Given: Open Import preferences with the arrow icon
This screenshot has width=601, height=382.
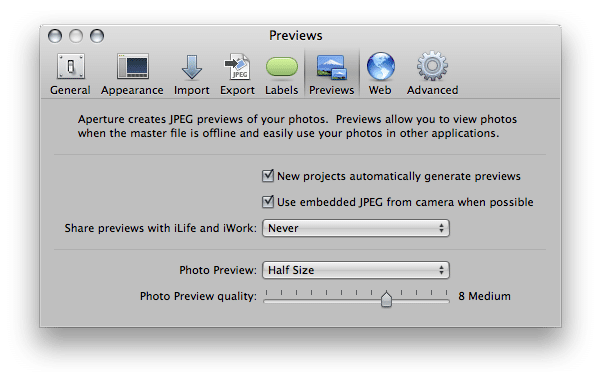Looking at the screenshot, I should pyautogui.click(x=192, y=67).
